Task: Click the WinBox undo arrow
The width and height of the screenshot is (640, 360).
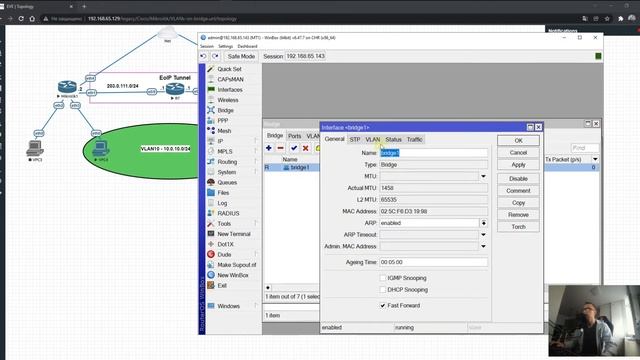Action: 203,56
